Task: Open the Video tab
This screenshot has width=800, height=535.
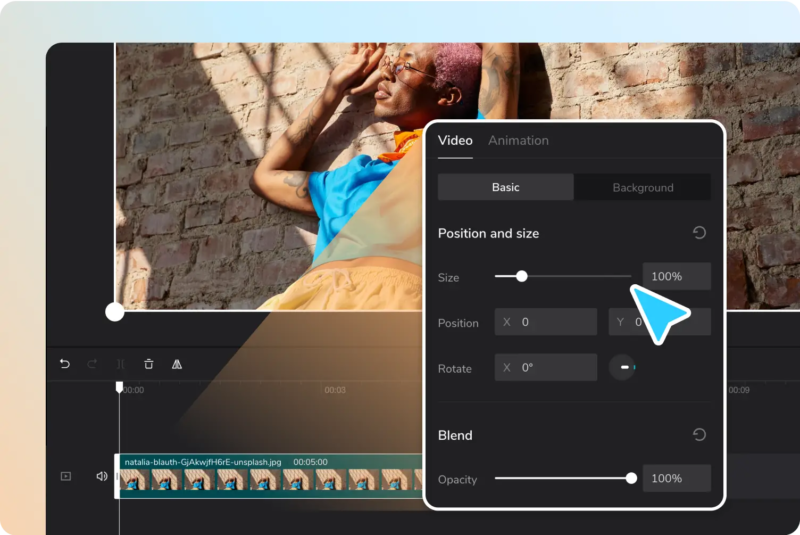Action: coord(455,141)
